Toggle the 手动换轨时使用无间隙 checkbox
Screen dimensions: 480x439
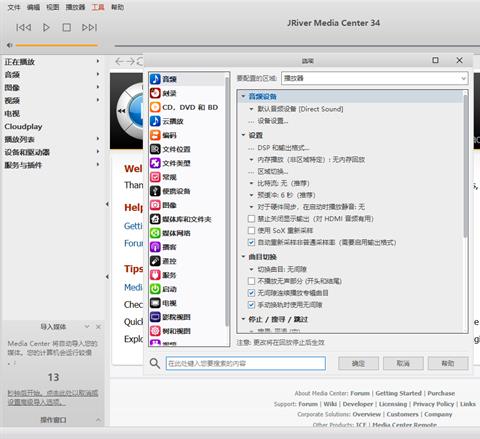tap(252, 305)
